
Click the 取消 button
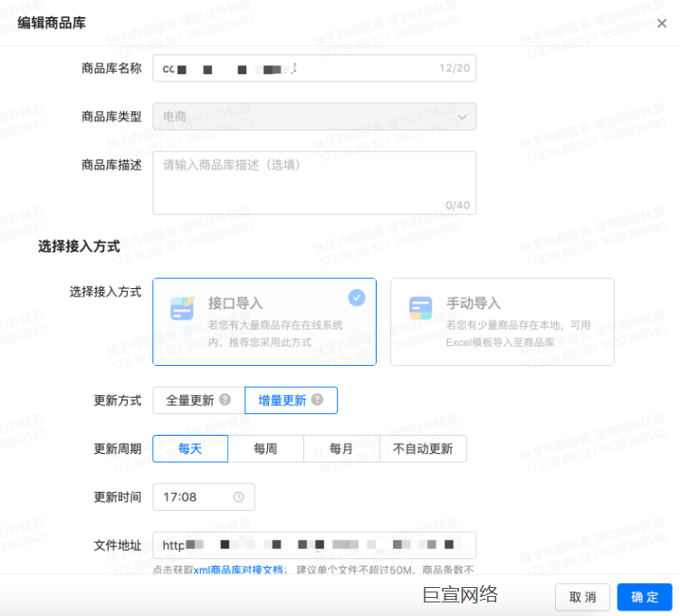[x=582, y=597]
